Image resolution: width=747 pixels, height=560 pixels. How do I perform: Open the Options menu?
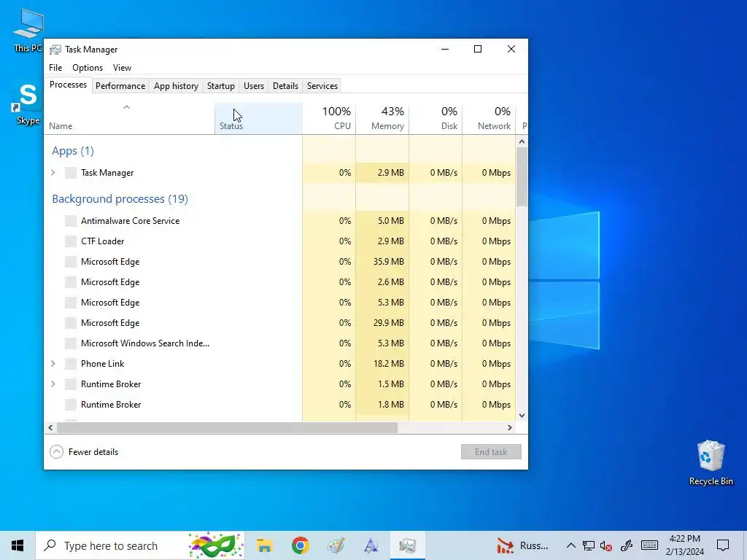click(88, 68)
